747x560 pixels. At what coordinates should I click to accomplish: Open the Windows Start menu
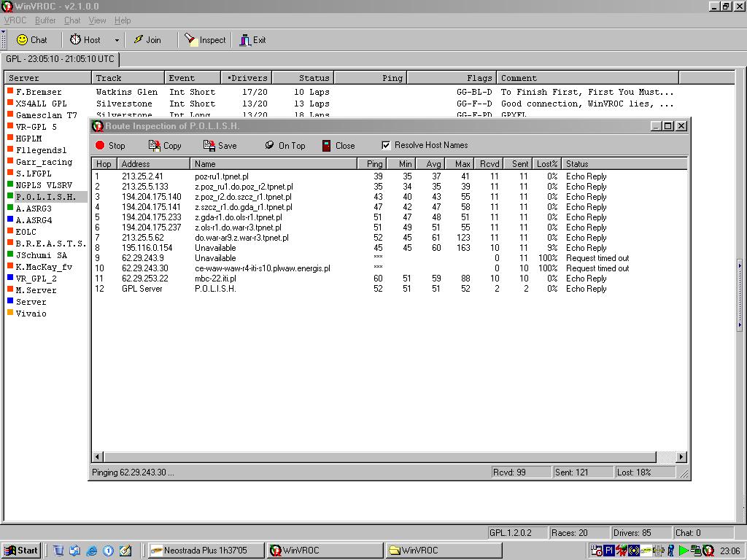(x=21, y=551)
